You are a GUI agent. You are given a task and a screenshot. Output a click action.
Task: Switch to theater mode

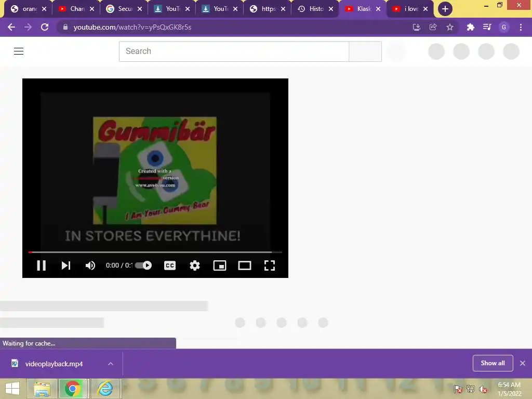point(245,265)
